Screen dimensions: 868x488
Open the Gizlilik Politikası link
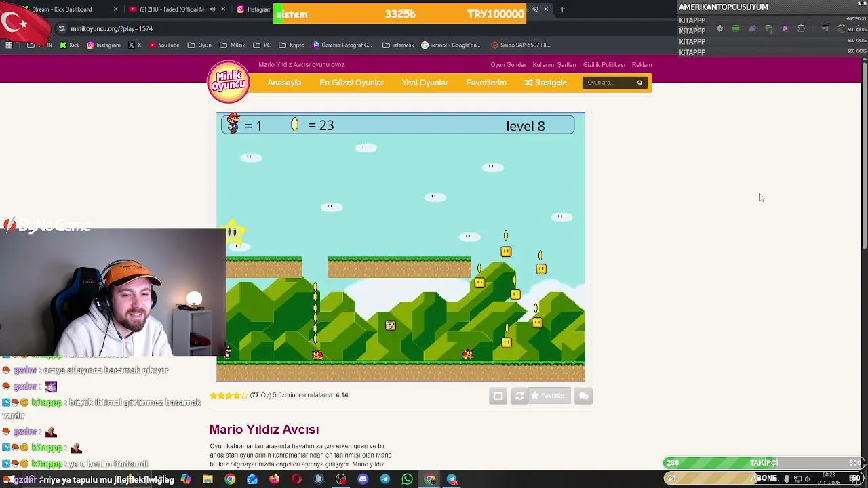(x=604, y=65)
